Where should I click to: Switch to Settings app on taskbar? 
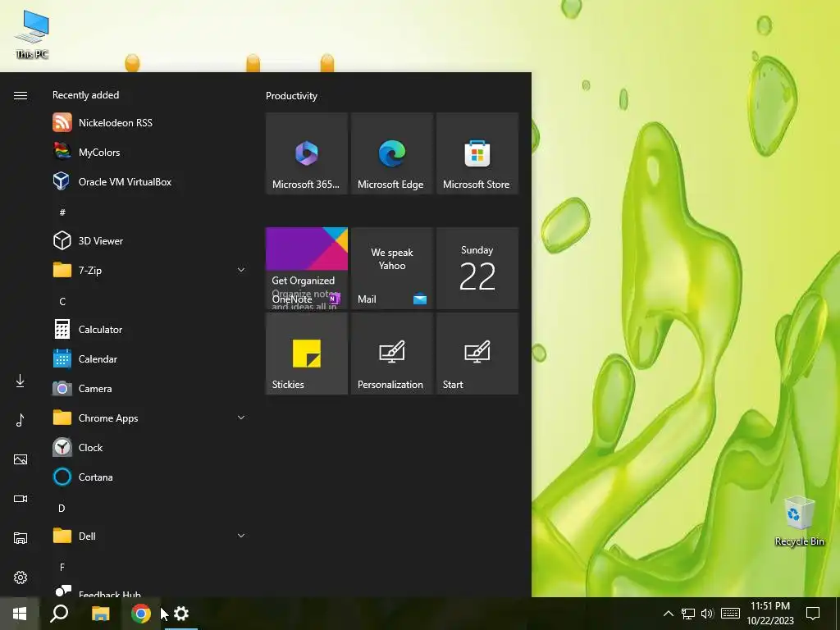pos(181,614)
